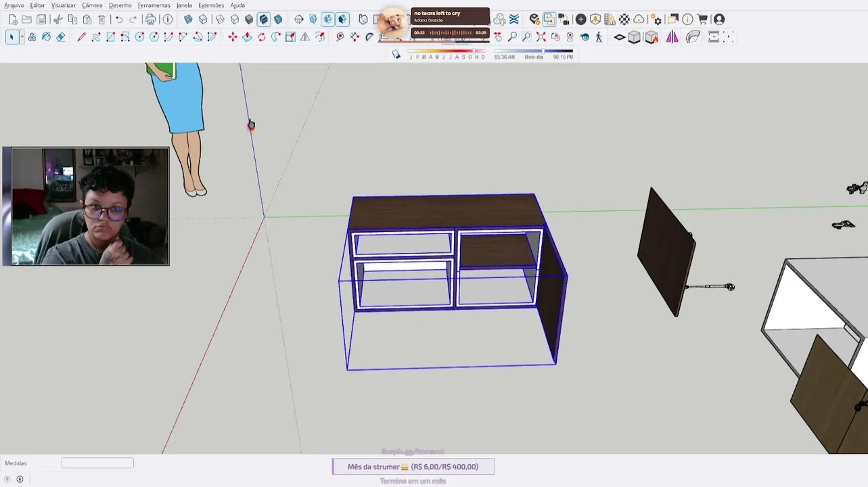Image resolution: width=868 pixels, height=487 pixels.
Task: Choose the Rotate tool
Action: click(262, 37)
